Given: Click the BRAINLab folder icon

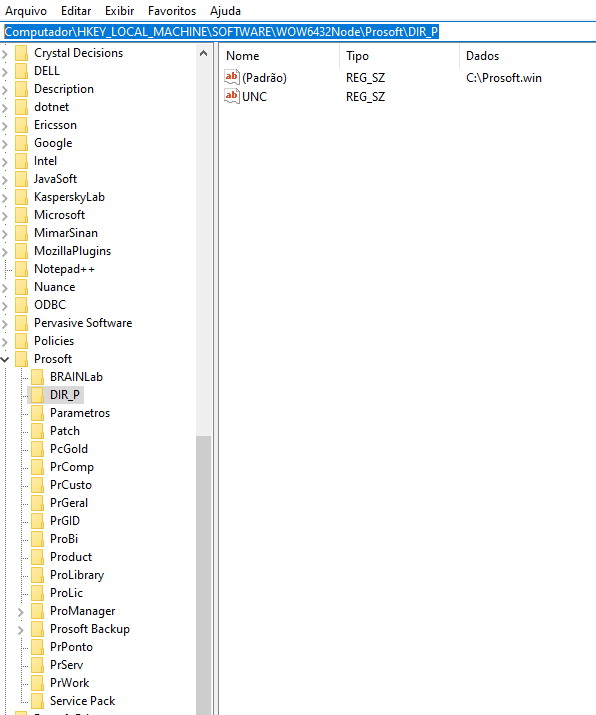Looking at the screenshot, I should (37, 377).
